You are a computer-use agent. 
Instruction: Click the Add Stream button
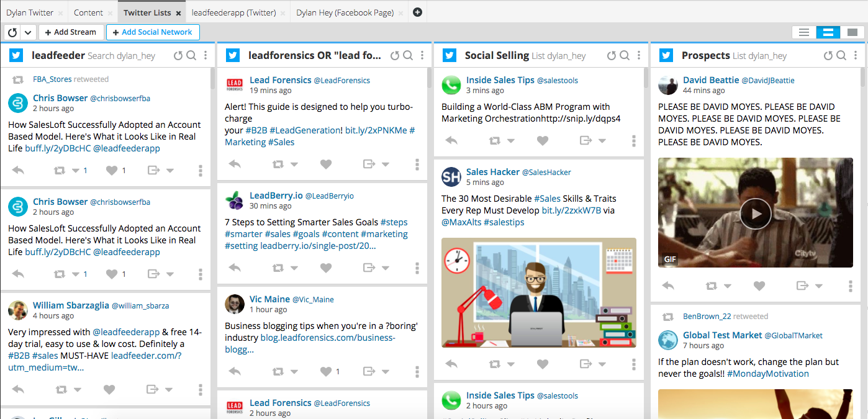pos(71,32)
